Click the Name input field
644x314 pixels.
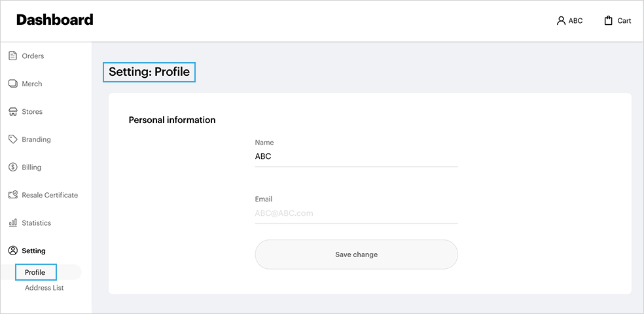[355, 157]
